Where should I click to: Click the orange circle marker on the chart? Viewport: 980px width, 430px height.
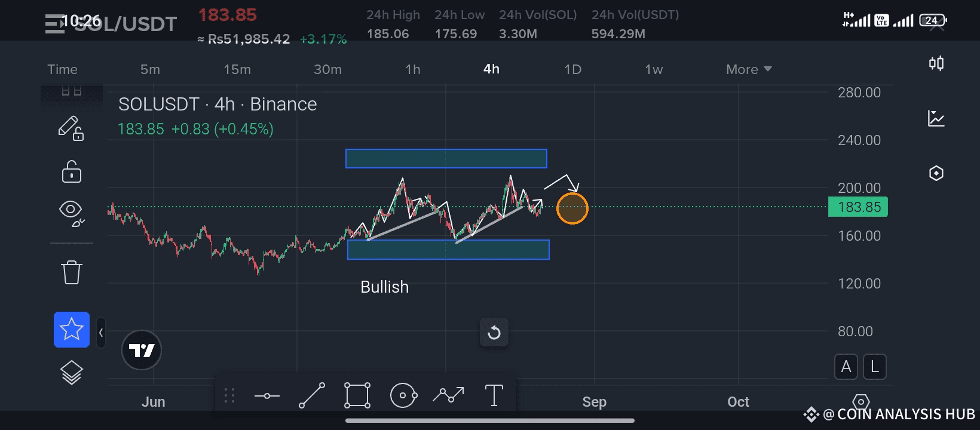point(572,208)
